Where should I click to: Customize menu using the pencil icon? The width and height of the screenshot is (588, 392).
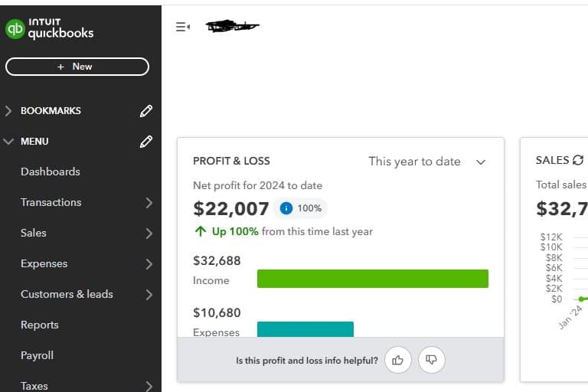[146, 142]
